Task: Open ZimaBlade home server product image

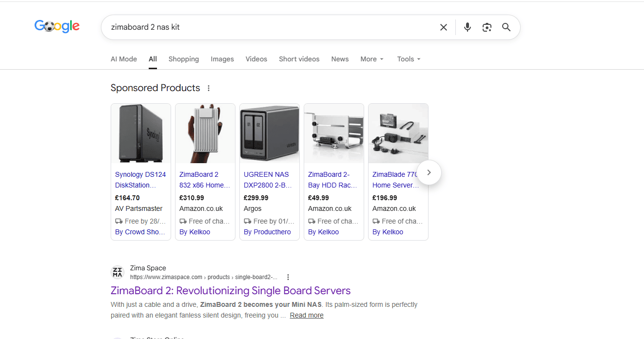Action: (398, 133)
